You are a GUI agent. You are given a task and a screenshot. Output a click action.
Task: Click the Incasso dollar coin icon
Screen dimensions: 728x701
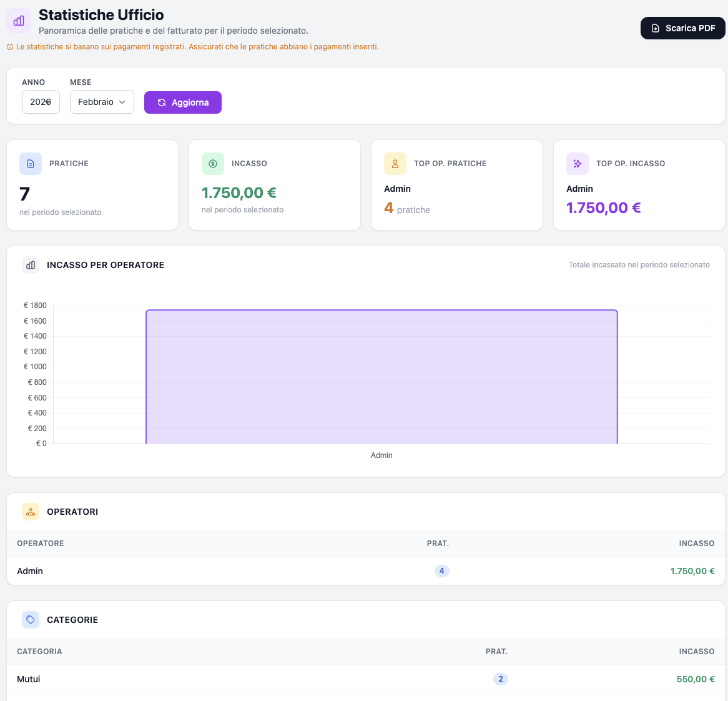click(x=213, y=164)
